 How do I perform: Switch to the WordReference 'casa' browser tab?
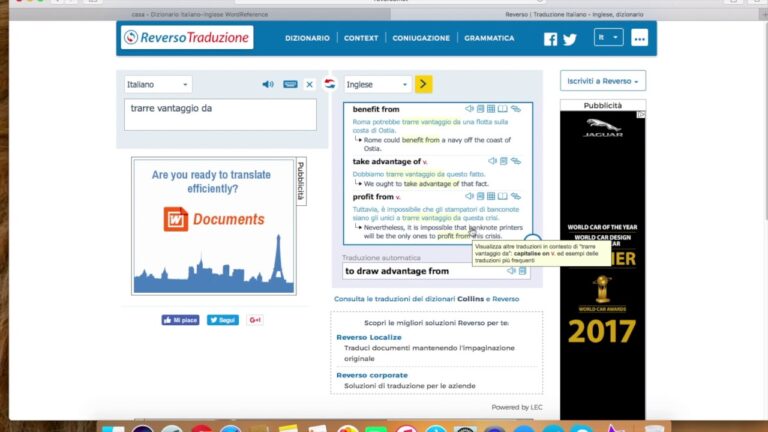tap(200, 14)
